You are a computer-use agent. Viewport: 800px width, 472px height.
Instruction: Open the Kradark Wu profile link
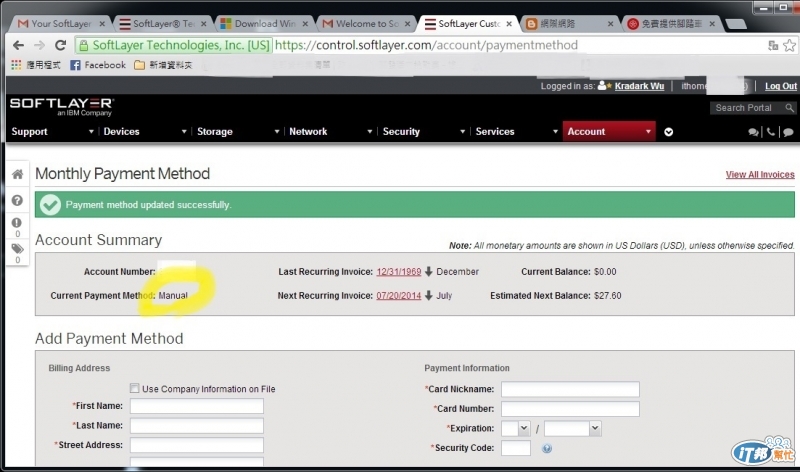pyautogui.click(x=639, y=86)
